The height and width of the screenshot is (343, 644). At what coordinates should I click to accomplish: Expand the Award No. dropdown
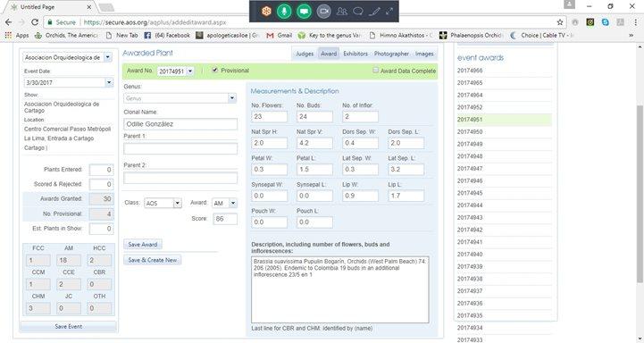click(x=190, y=71)
